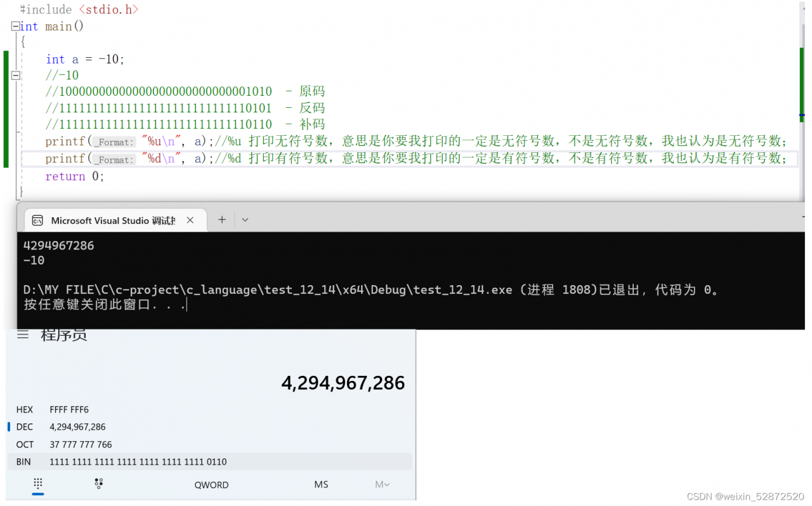Open the calculator hamburger navigation menu

(23, 335)
